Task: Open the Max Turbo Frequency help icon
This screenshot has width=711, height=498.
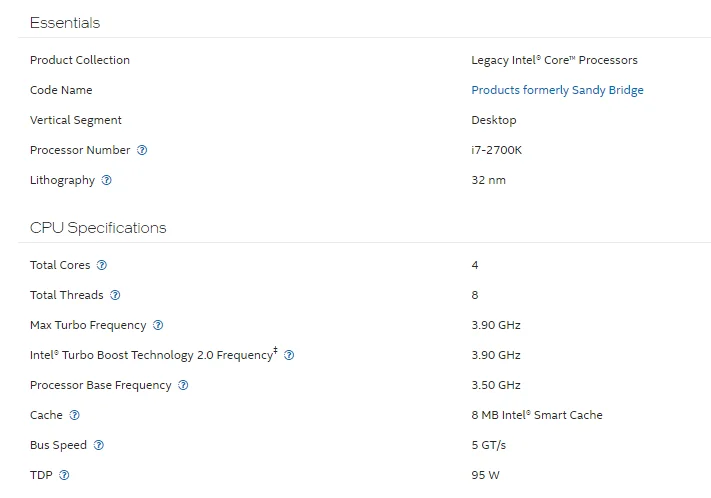Action: tap(158, 325)
